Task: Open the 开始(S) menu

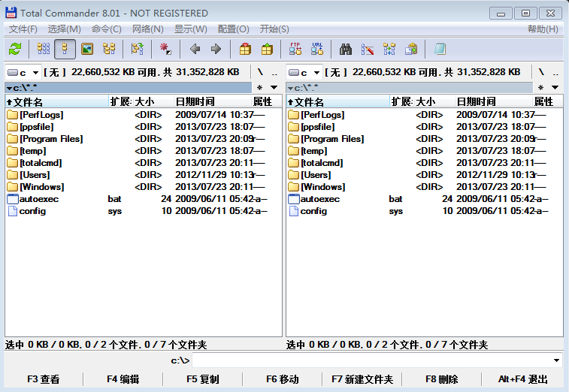Action: (x=274, y=29)
